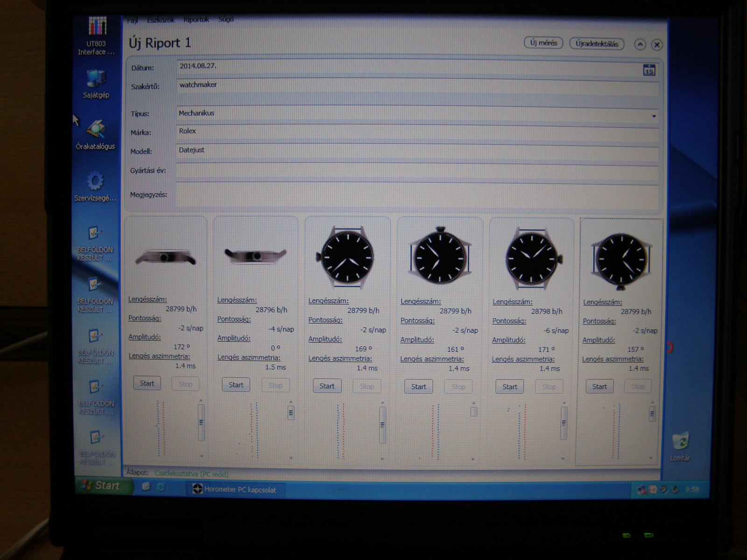Focus the Megjegyzés notes field

[417, 196]
